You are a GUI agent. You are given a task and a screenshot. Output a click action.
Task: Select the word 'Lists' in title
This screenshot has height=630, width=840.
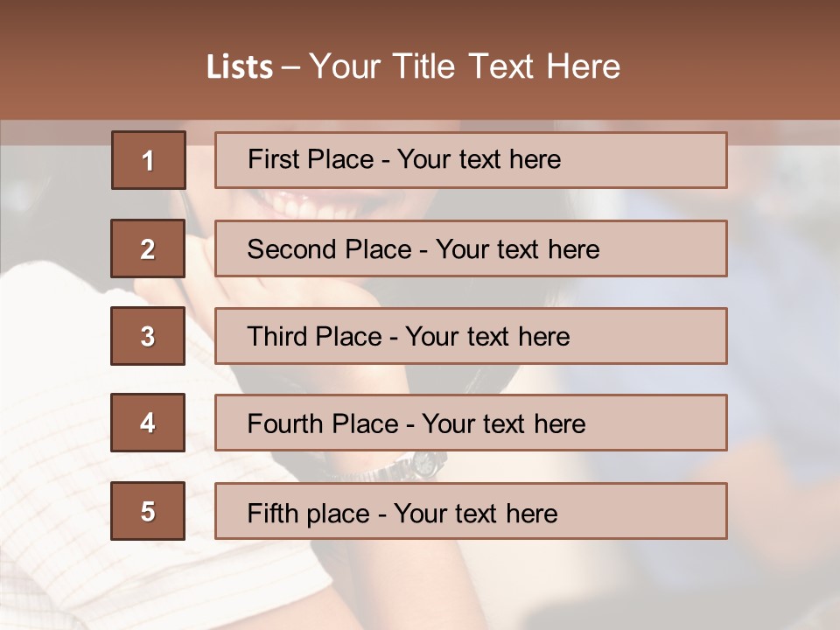click(240, 67)
